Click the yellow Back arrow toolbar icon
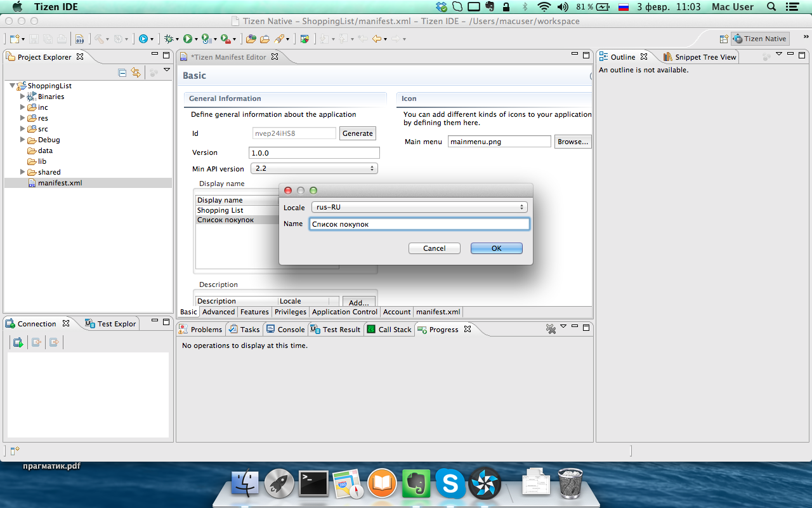Screen dimensions: 812x508 coord(377,39)
